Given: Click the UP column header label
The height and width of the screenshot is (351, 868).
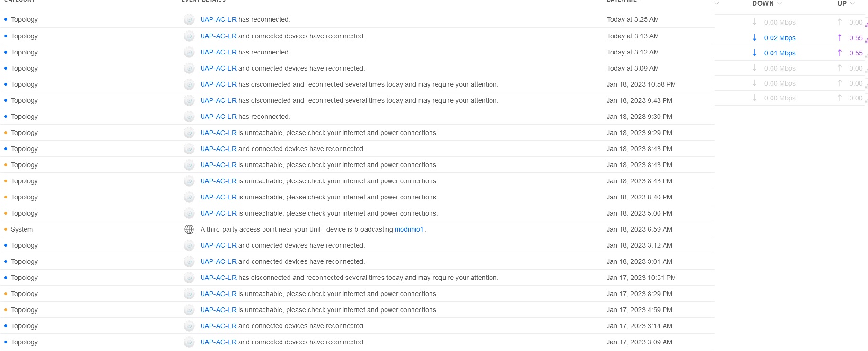Looking at the screenshot, I should click(x=842, y=4).
